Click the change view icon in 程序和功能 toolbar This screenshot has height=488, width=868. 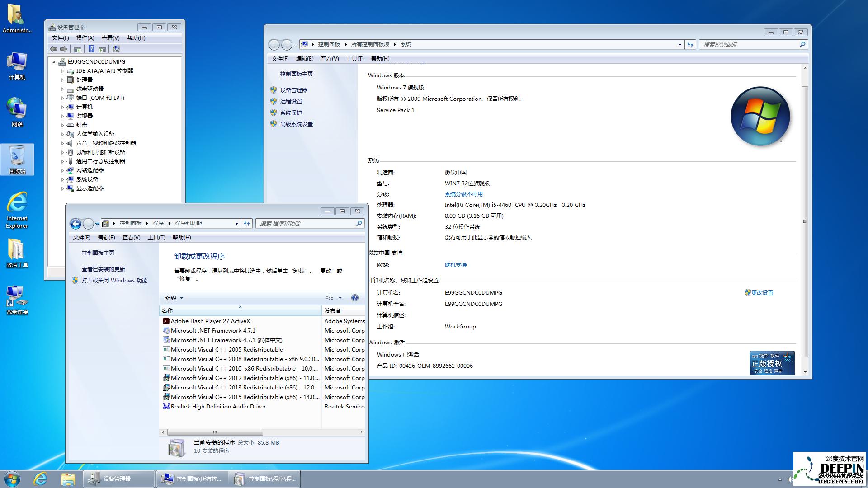330,298
